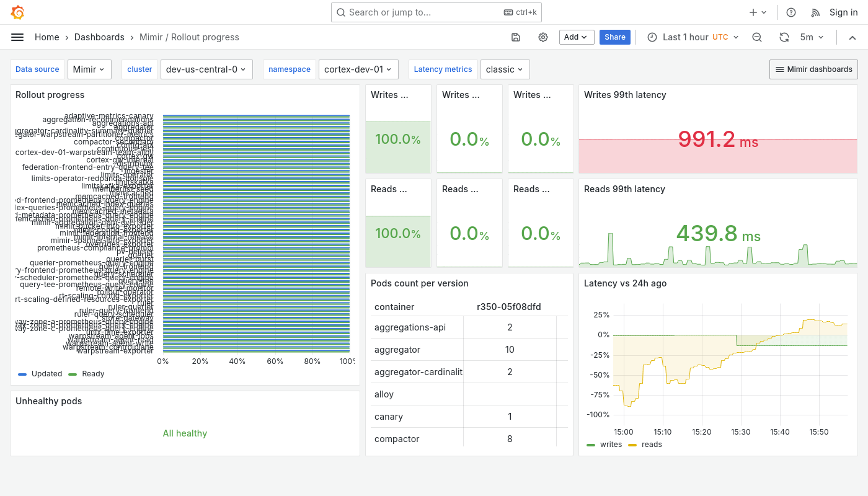The height and width of the screenshot is (496, 868).
Task: Select Home in the breadcrumb
Action: tap(46, 37)
